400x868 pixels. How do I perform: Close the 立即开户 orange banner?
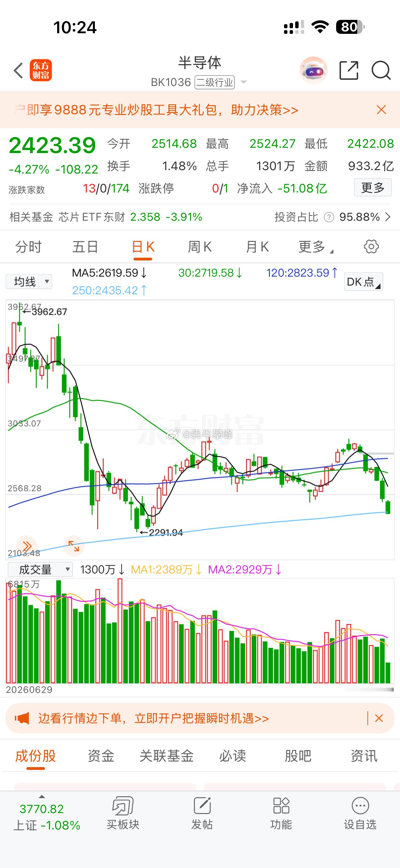pos(379,718)
